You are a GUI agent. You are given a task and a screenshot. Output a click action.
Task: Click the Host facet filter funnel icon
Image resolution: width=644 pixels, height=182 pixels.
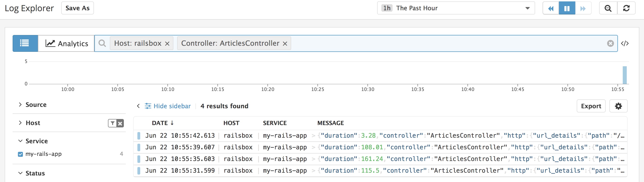pyautogui.click(x=112, y=123)
